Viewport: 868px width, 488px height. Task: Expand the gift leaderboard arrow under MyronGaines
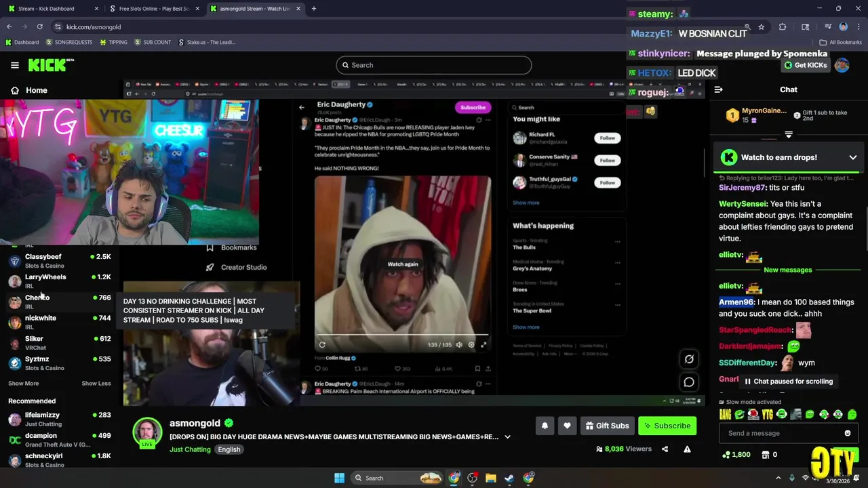[789, 135]
